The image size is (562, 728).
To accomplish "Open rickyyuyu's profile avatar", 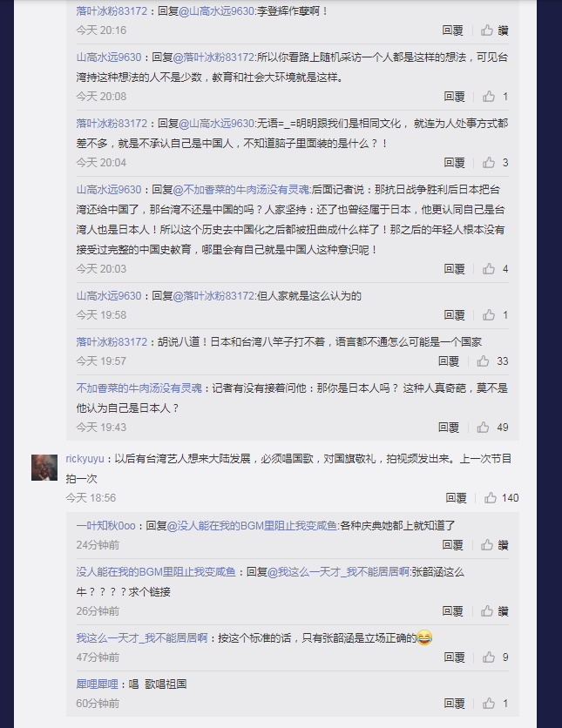I will tap(44, 468).
